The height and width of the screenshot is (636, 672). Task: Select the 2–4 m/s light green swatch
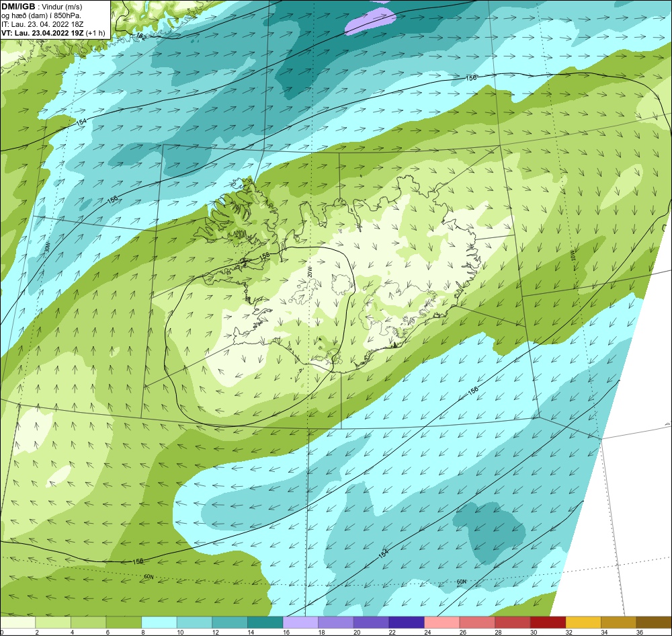pos(53,622)
